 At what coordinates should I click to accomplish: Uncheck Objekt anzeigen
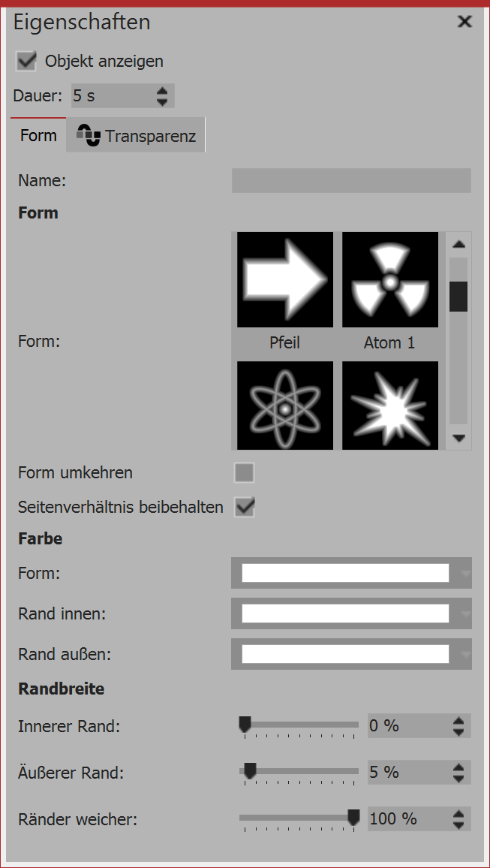(26, 61)
